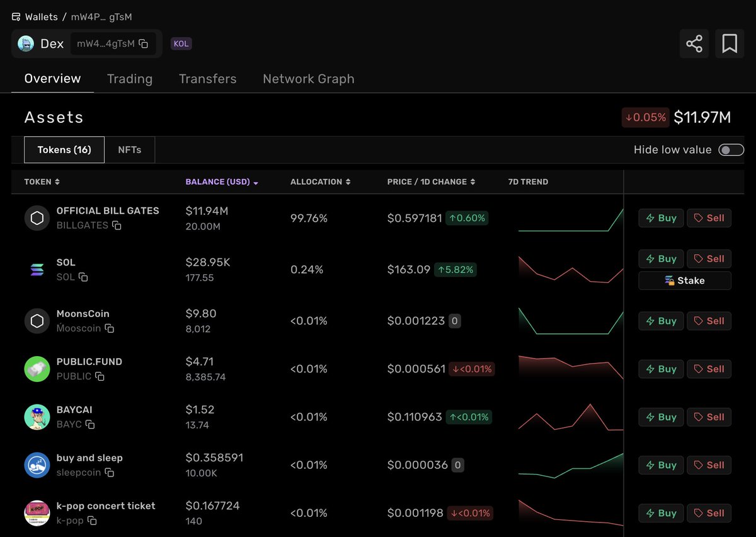Click the $163.09 SOL price

click(x=409, y=270)
